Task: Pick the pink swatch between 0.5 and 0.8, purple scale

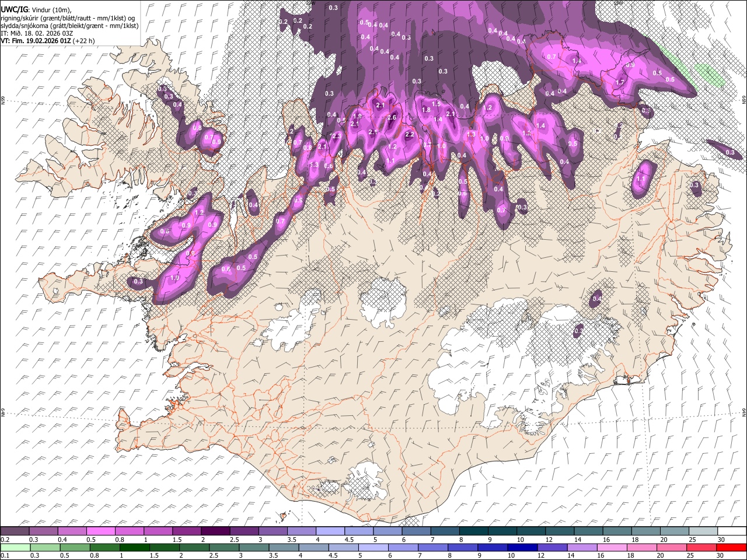Action: pos(101,531)
